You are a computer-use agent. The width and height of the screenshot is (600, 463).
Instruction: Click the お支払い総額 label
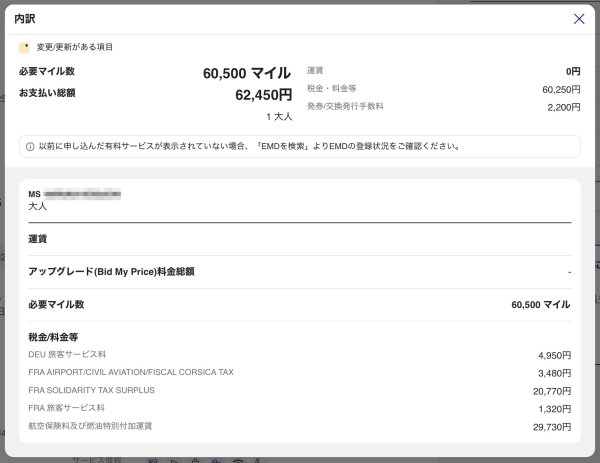(47, 93)
